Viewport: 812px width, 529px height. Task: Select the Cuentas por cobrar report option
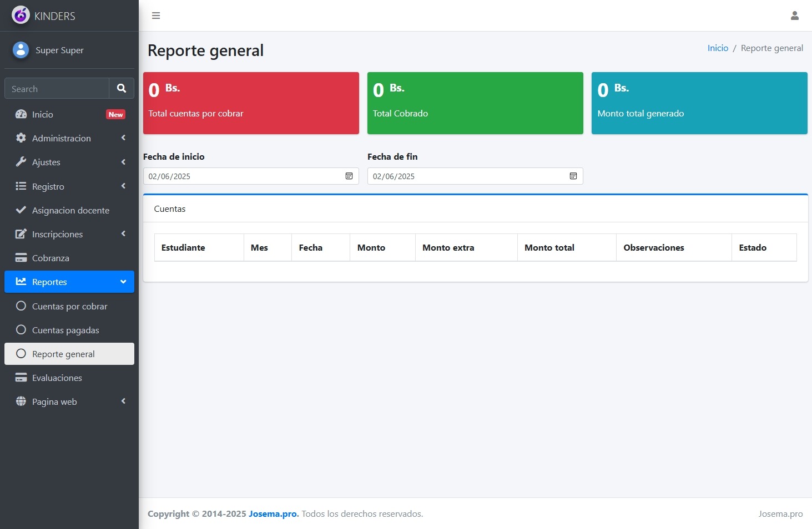pos(69,306)
